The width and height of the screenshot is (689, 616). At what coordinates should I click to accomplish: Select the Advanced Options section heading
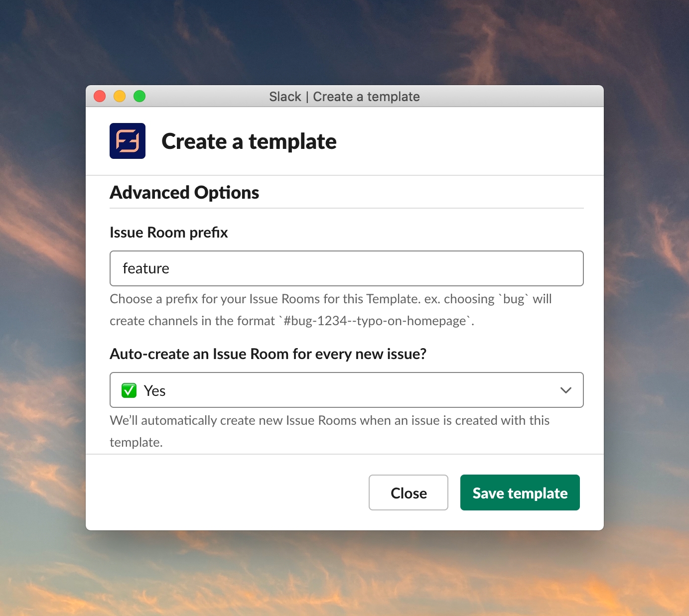coord(184,193)
